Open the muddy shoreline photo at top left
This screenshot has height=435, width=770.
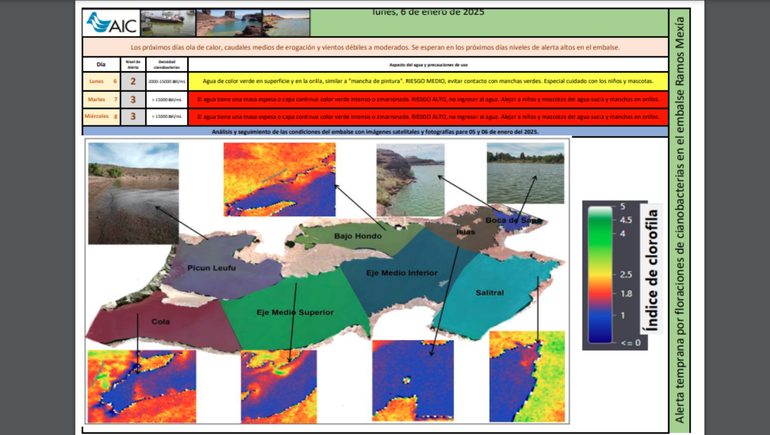[133, 193]
